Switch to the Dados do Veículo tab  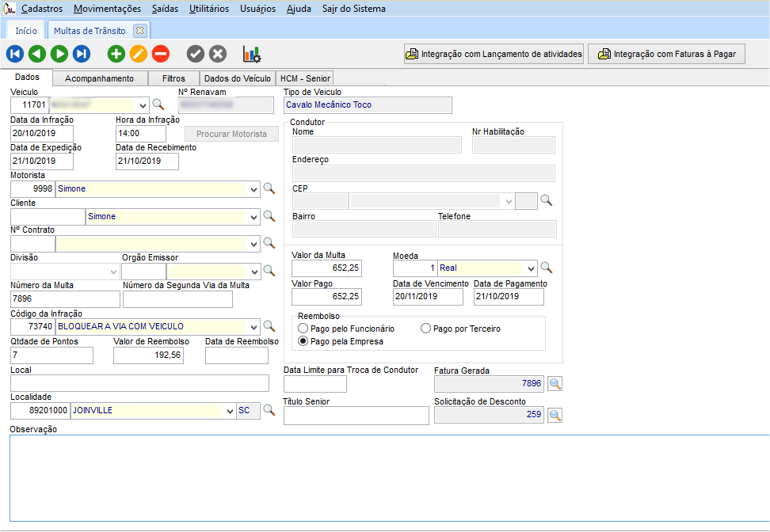point(237,78)
